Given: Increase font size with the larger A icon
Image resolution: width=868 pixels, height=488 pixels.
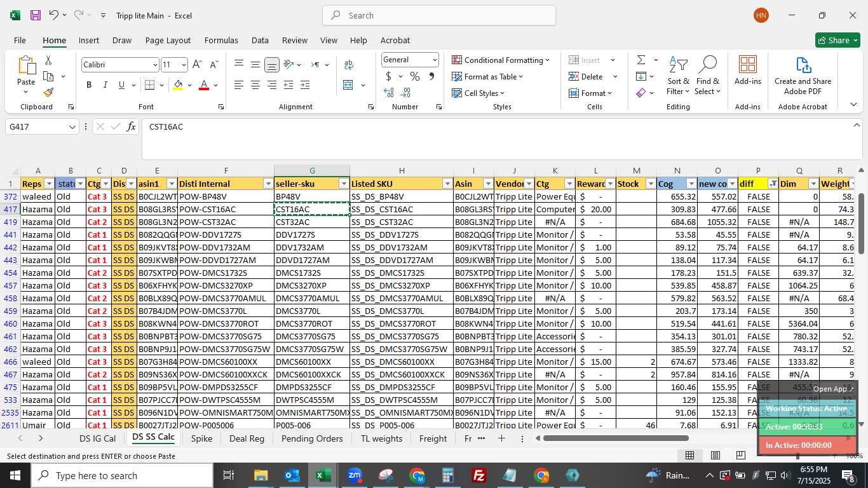Looking at the screenshot, I should point(197,65).
